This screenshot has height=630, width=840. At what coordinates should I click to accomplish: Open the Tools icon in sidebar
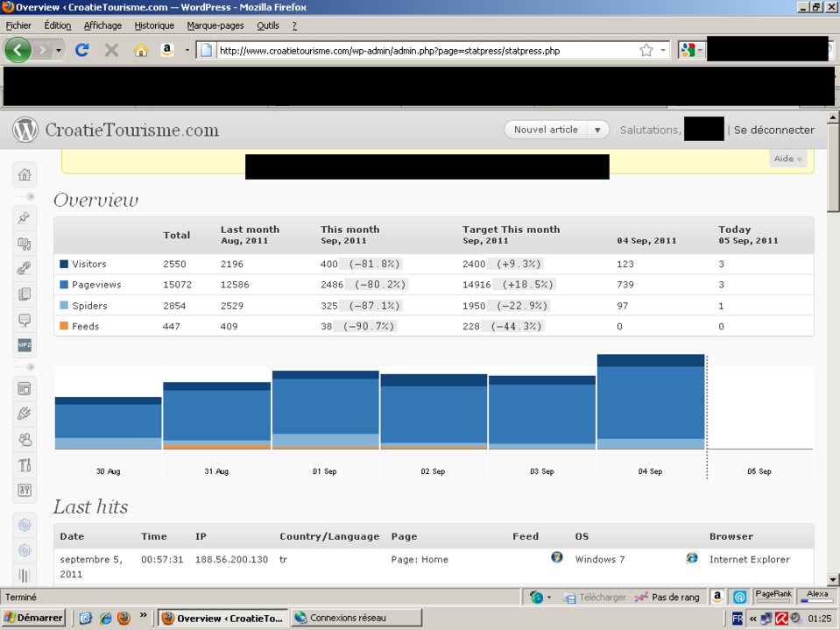25,464
